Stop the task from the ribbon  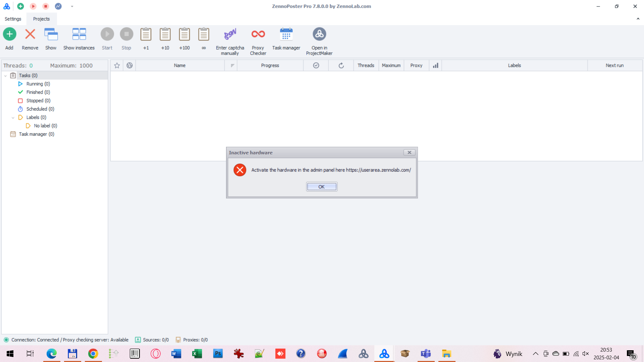pyautogui.click(x=126, y=39)
